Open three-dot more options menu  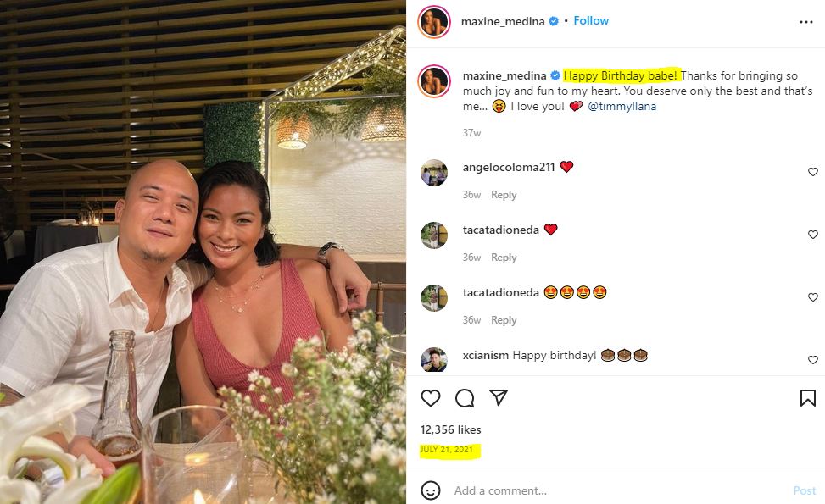pyautogui.click(x=806, y=21)
